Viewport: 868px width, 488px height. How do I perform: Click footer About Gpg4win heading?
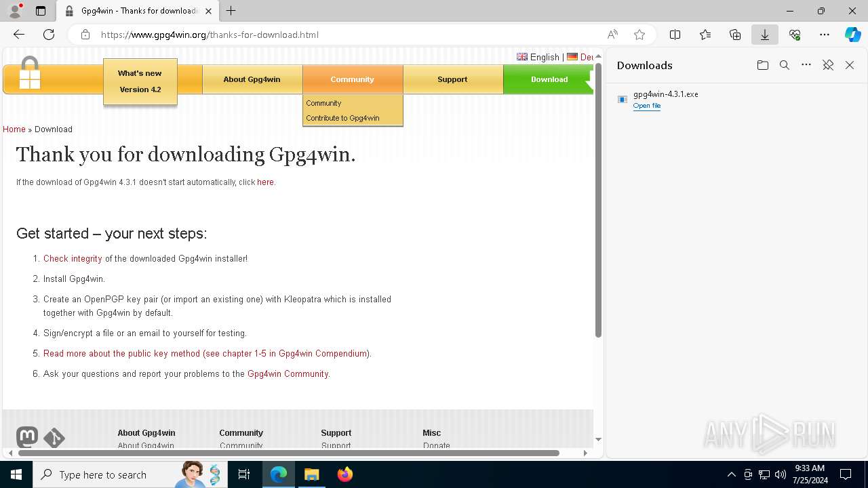[x=146, y=433]
